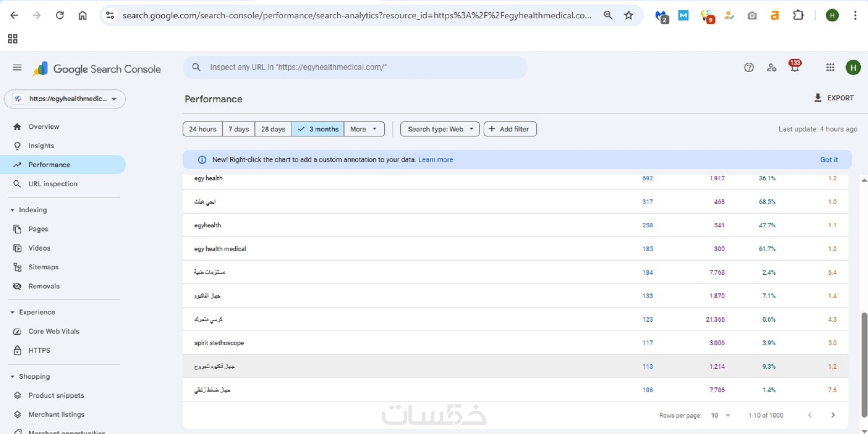Image resolution: width=868 pixels, height=434 pixels.
Task: Select the 28 days date range
Action: tap(273, 129)
